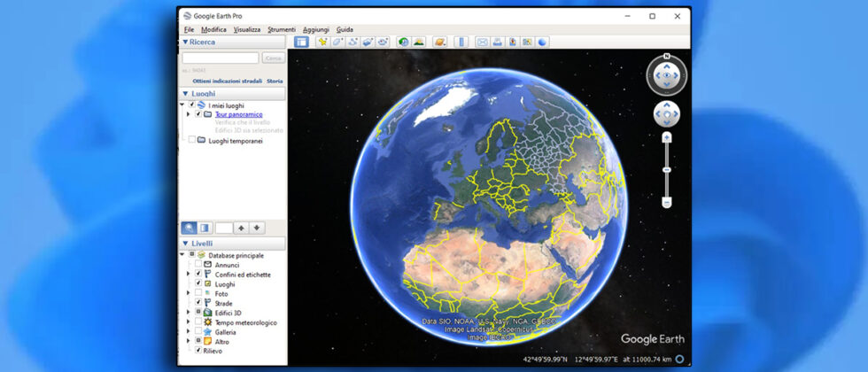Click the Add Path tool icon
Image resolution: width=868 pixels, height=372 pixels.
click(x=353, y=42)
